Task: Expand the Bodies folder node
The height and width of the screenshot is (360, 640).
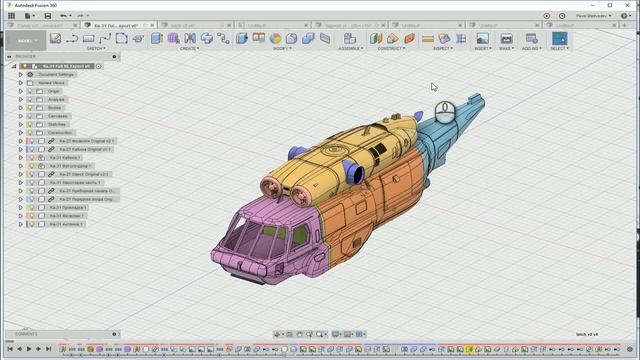Action: pyautogui.click(x=20, y=108)
